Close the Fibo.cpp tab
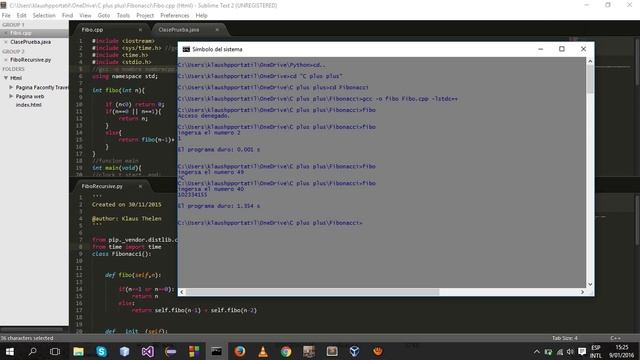Viewport: 640px width, 360px height. 140,30
